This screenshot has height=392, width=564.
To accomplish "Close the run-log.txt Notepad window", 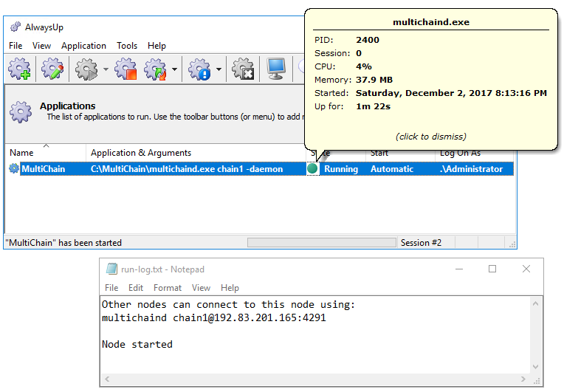I will [x=526, y=269].
